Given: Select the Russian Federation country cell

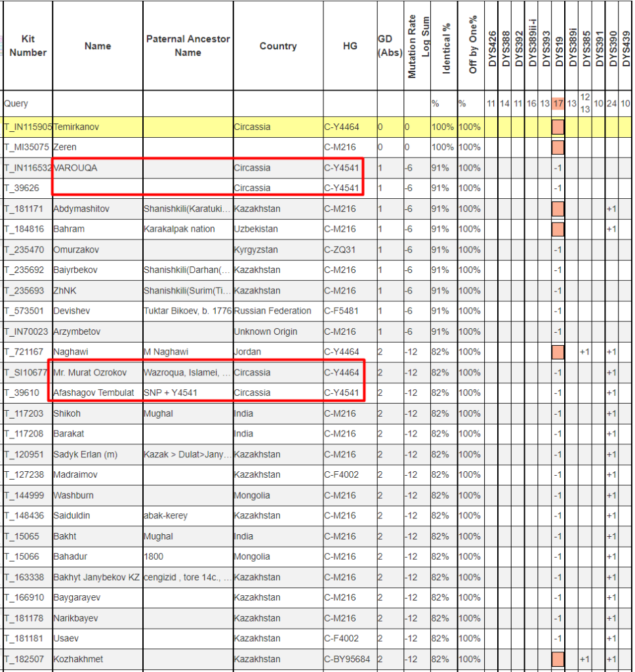Looking at the screenshot, I should (x=272, y=310).
